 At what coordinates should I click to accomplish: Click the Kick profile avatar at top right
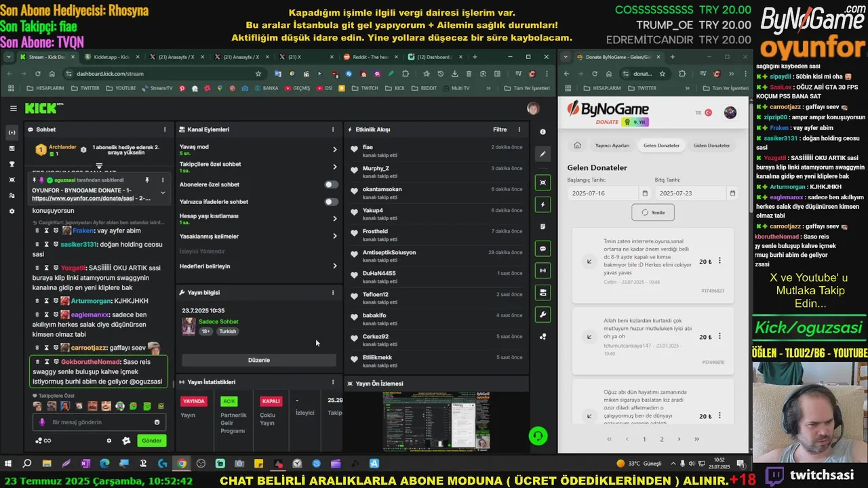click(x=534, y=108)
